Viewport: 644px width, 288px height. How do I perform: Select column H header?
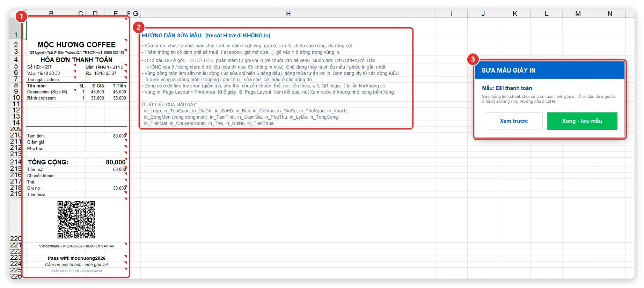point(288,14)
